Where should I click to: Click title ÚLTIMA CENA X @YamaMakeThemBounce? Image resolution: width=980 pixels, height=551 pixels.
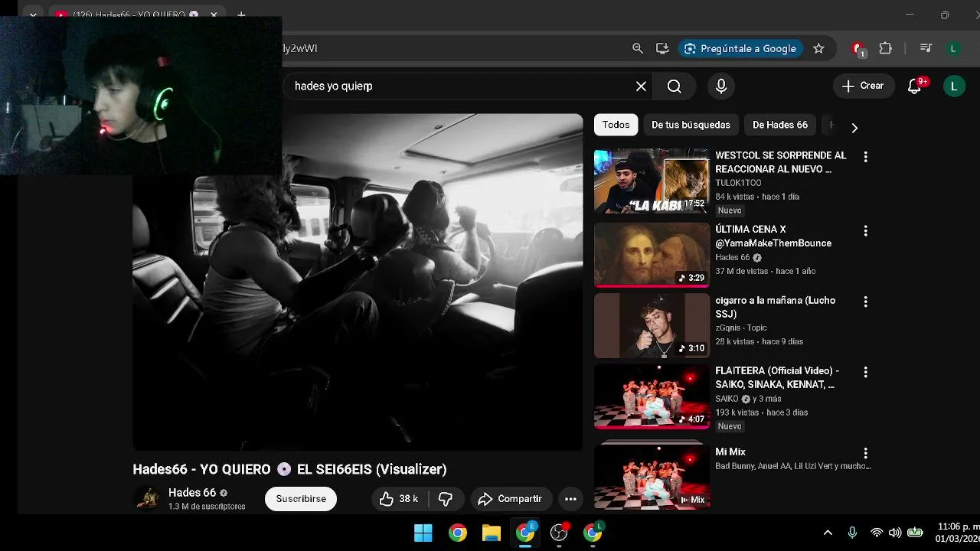tap(773, 236)
